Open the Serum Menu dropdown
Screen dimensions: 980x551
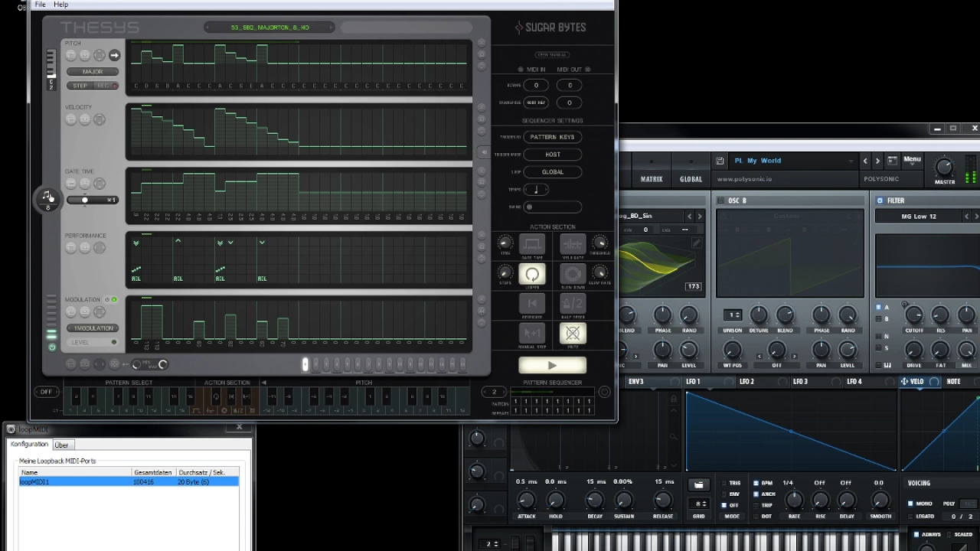[x=912, y=160]
